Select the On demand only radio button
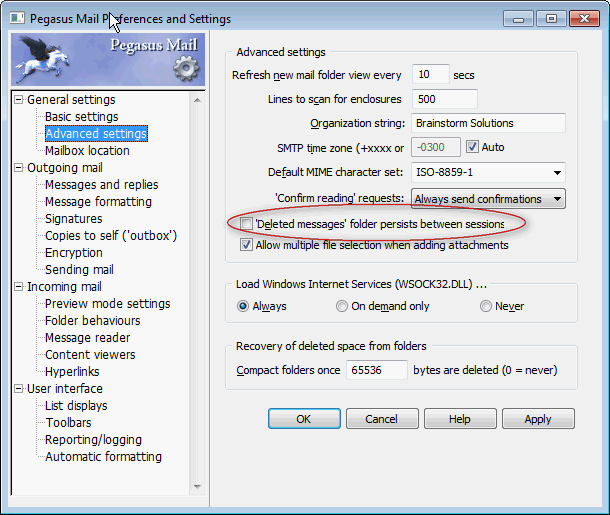This screenshot has height=515, width=610. [x=342, y=306]
